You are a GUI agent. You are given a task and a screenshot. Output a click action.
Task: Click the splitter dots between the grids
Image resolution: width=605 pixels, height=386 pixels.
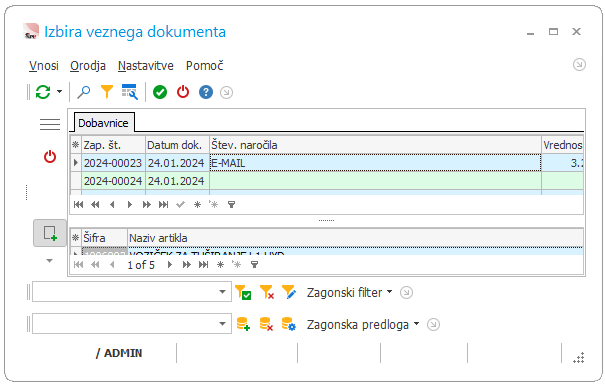pyautogui.click(x=326, y=220)
